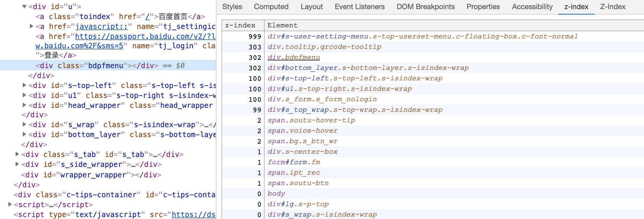Expand the tj_settingicon anchor node
Image resolution: width=644 pixels, height=219 pixels.
[31, 26]
